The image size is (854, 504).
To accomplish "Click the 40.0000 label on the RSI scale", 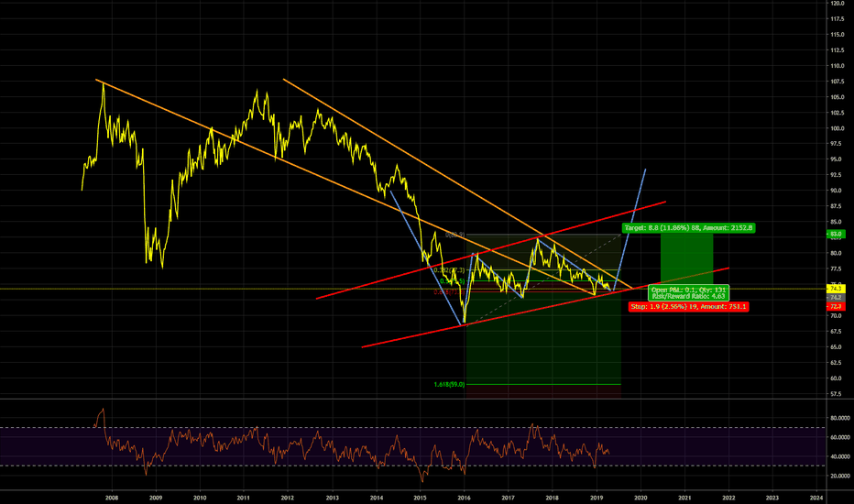I will point(840,456).
